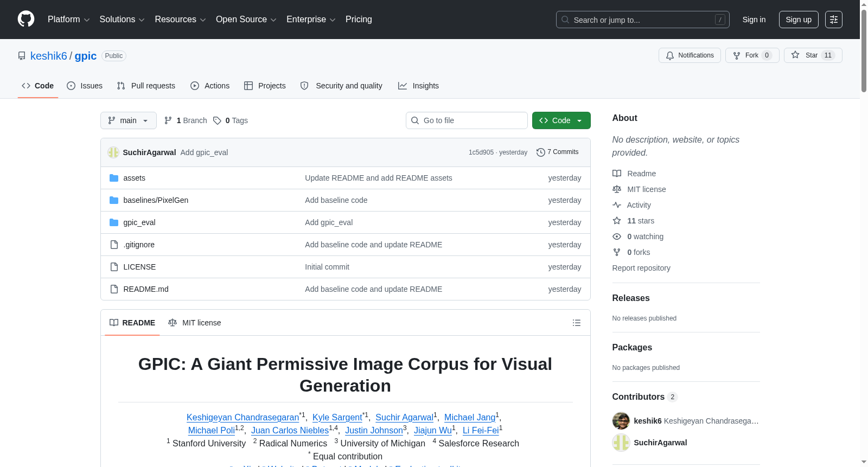Click the book icon beside Readme
This screenshot has width=868, height=467.
pos(617,174)
